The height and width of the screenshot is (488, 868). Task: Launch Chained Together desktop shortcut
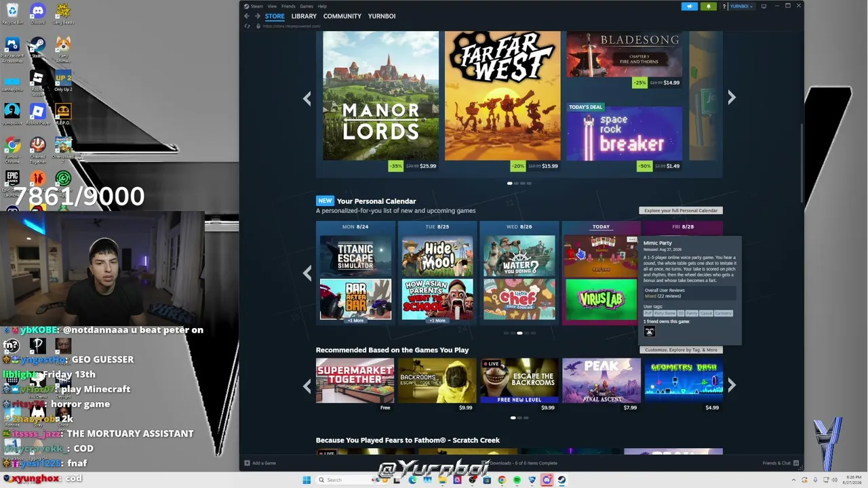(37, 150)
